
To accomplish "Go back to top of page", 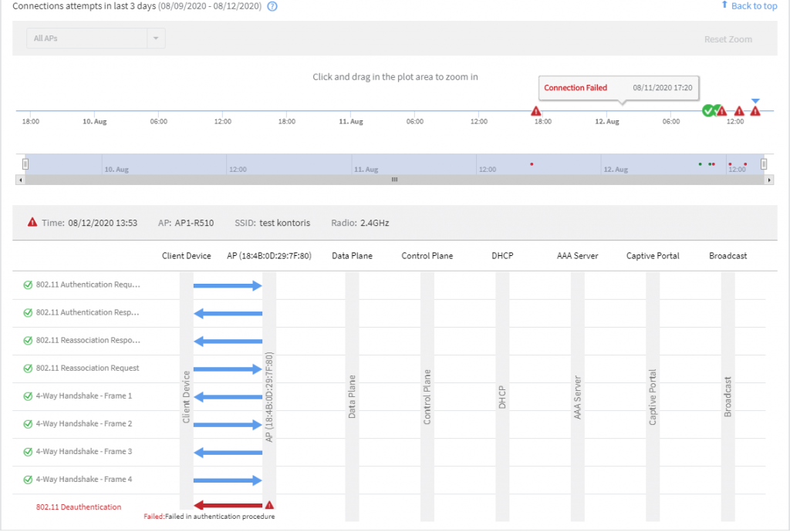I will [x=749, y=6].
